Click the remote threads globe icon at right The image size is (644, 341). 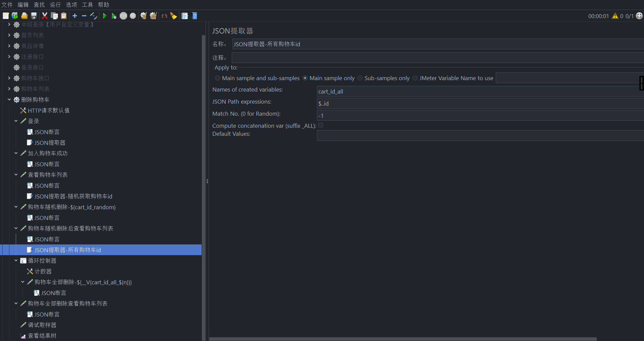(x=639, y=16)
